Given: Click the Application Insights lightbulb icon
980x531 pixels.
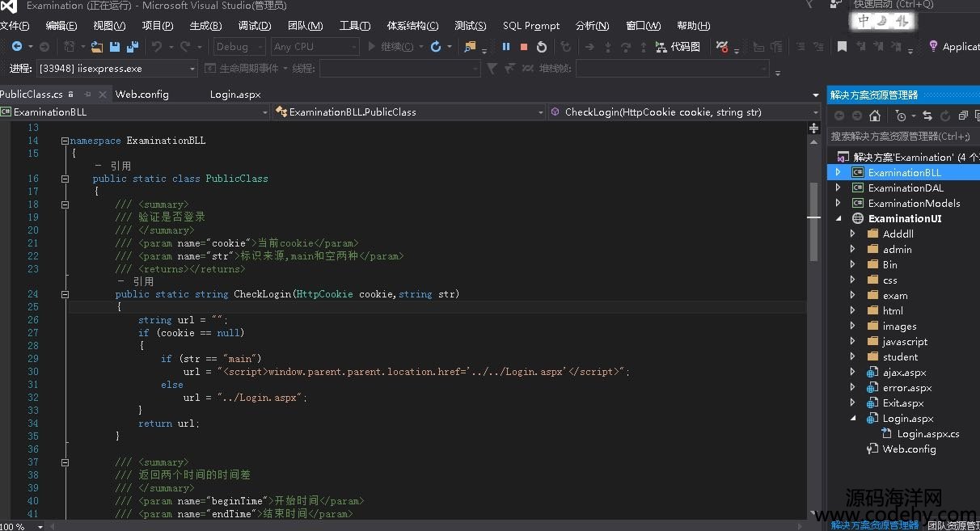Looking at the screenshot, I should pyautogui.click(x=933, y=47).
